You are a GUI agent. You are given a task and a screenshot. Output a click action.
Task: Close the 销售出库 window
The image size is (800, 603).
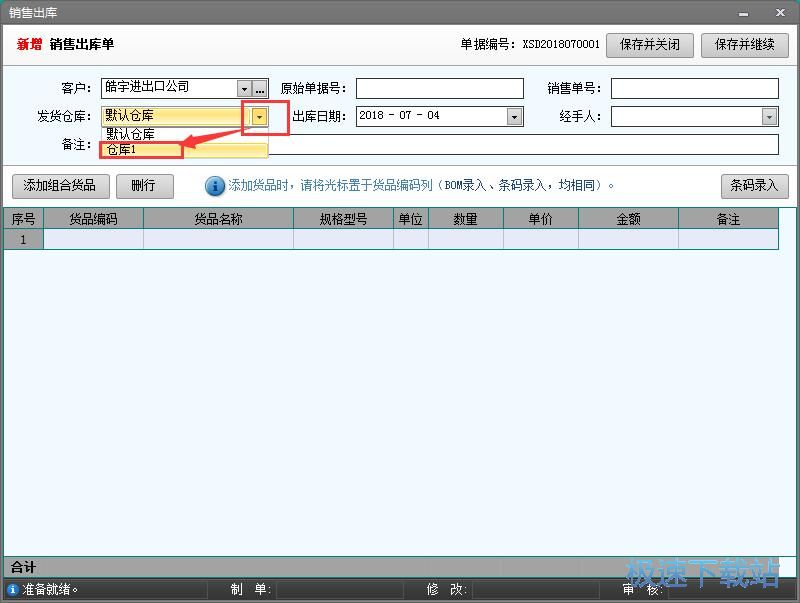(x=780, y=13)
